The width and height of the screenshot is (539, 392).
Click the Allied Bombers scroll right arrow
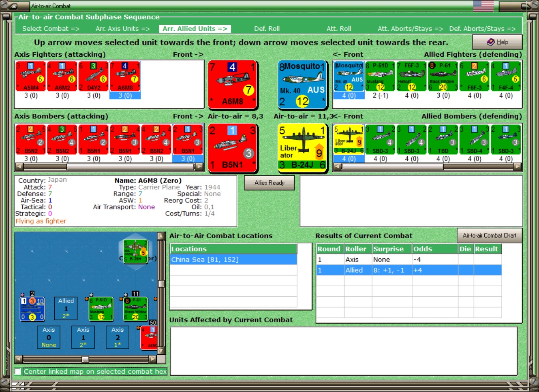518,166
